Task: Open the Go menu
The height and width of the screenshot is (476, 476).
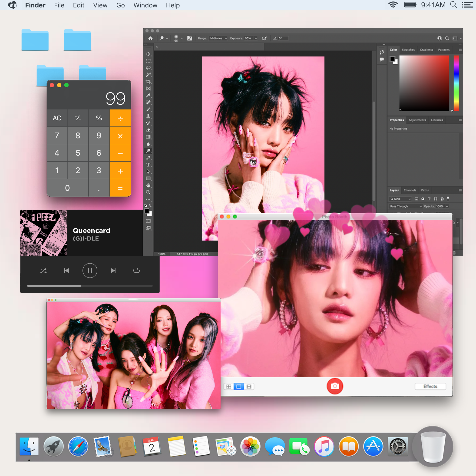Action: 120,5
